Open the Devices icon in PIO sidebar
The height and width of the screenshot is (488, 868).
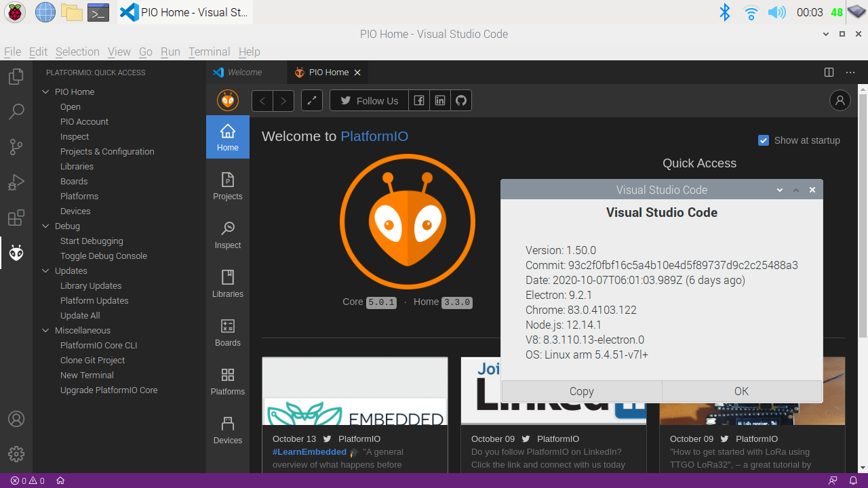click(227, 429)
